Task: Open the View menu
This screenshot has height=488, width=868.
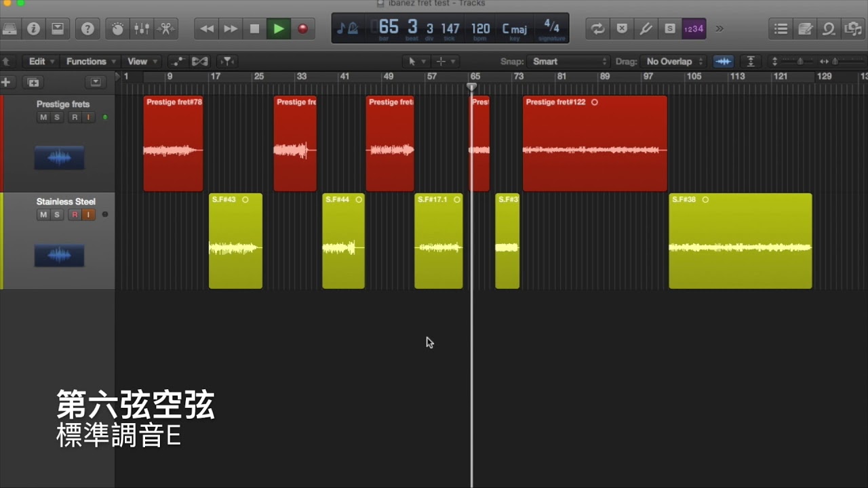Action: (x=142, y=61)
